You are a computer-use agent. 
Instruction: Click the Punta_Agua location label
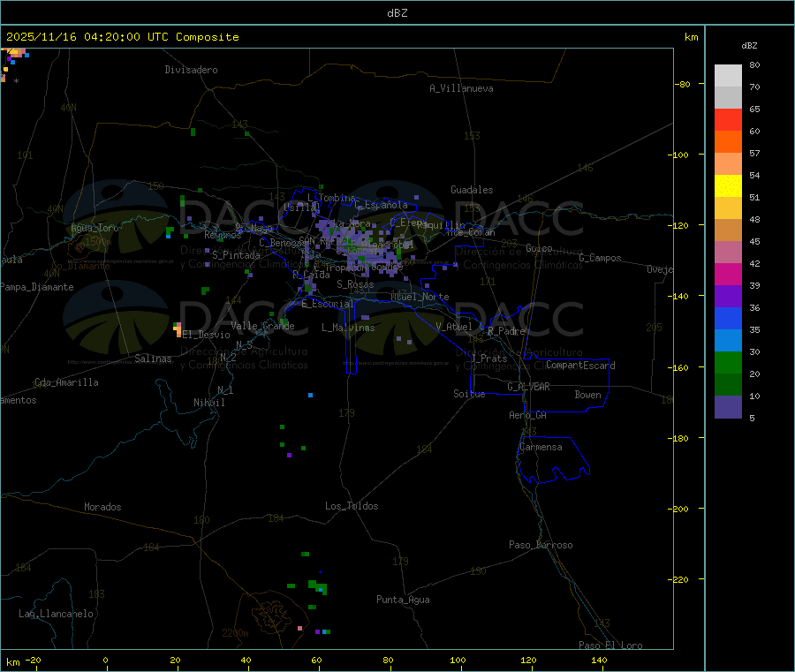[x=403, y=600]
